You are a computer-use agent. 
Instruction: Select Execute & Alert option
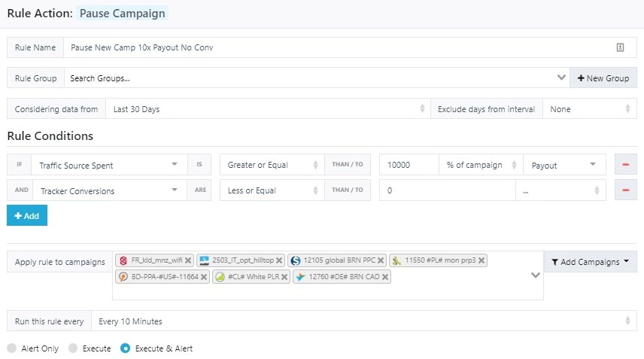click(126, 348)
